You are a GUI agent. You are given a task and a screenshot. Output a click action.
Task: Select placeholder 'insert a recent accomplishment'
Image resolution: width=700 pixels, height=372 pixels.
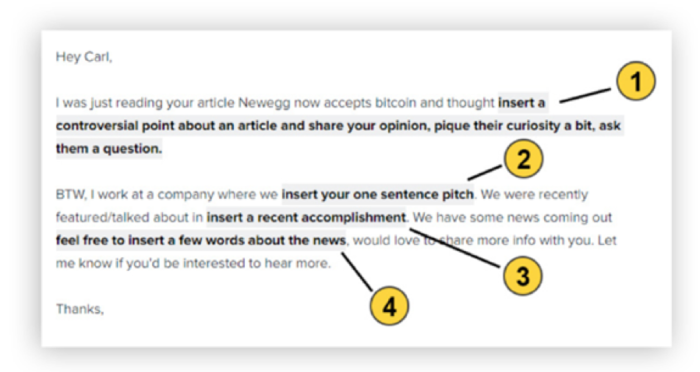point(306,217)
